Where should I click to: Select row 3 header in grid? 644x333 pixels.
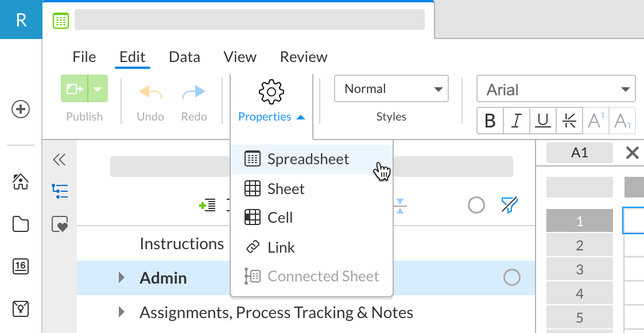pos(579,269)
